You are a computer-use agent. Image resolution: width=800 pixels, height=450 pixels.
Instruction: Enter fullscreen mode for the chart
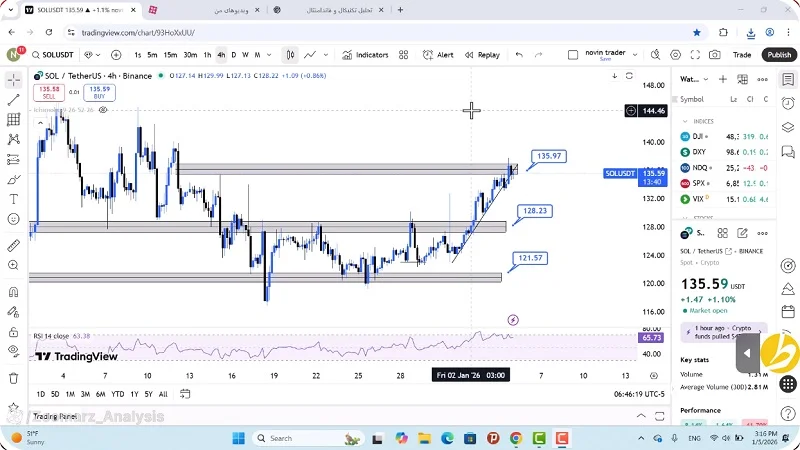tap(695, 55)
